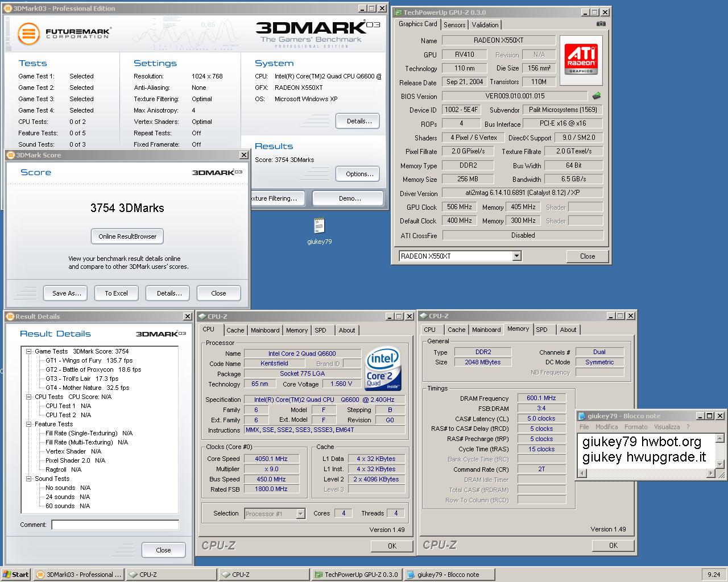Open the Mainboard tab in left CPU-Z window
The width and height of the screenshot is (728, 582).
pyautogui.click(x=265, y=330)
